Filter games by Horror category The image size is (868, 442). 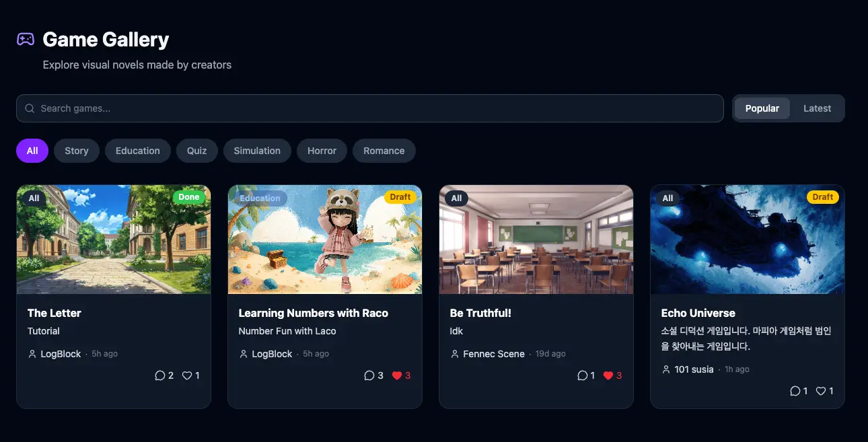(x=322, y=151)
